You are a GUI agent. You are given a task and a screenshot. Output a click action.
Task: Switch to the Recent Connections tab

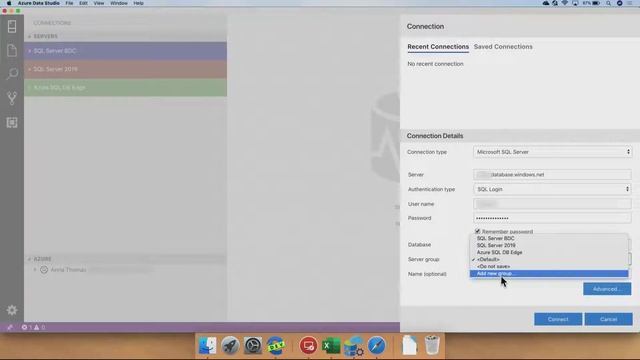click(x=438, y=47)
